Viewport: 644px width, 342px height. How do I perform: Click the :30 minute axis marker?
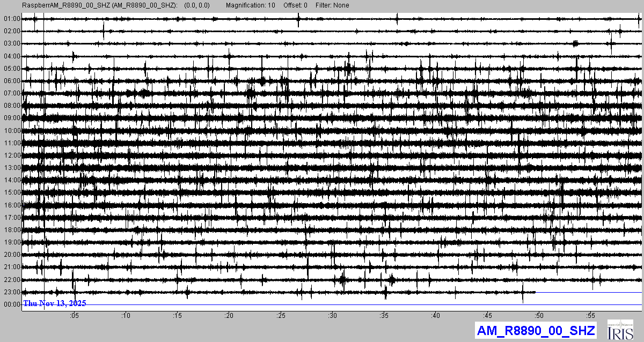pos(332,316)
